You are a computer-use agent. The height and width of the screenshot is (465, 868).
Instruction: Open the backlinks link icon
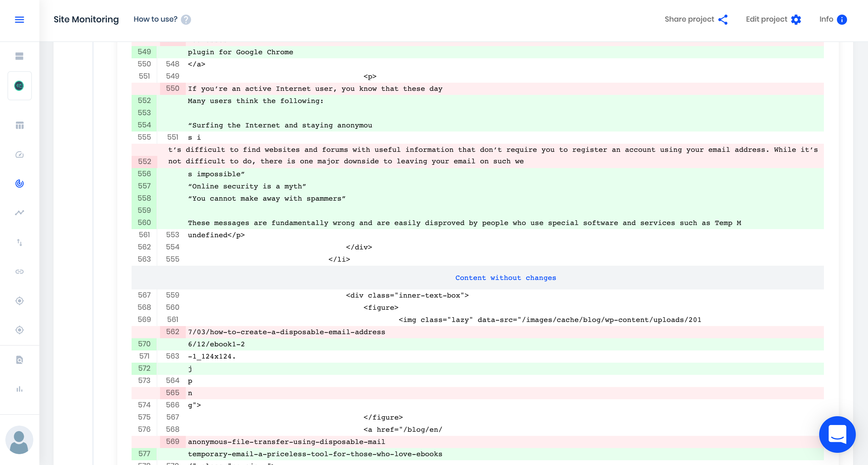point(19,271)
